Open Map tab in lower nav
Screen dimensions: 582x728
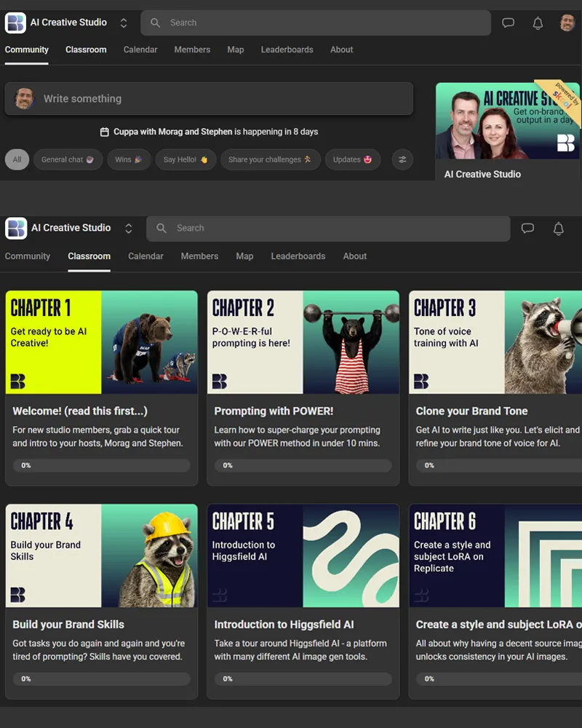244,256
